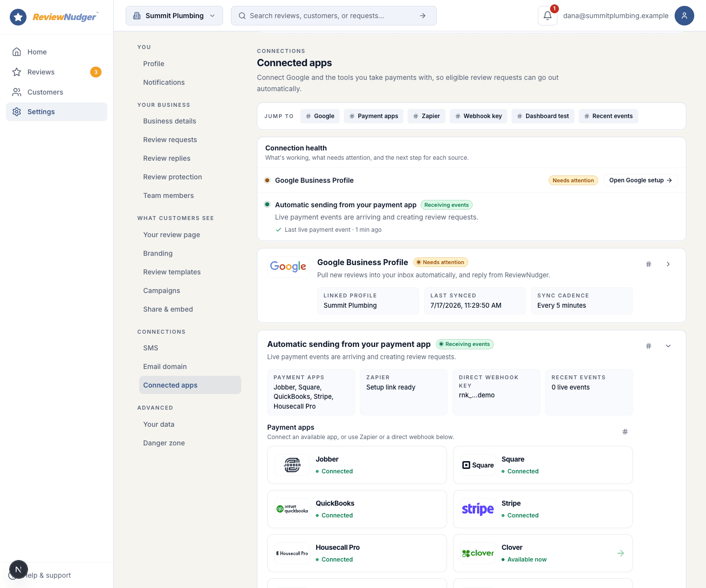706x588 pixels.
Task: Click the Square Connected card
Action: click(543, 465)
